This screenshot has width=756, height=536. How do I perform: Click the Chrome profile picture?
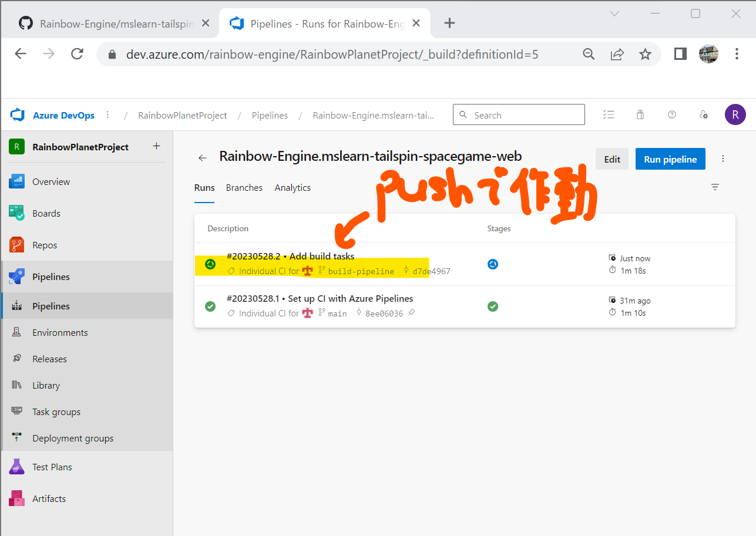point(708,55)
